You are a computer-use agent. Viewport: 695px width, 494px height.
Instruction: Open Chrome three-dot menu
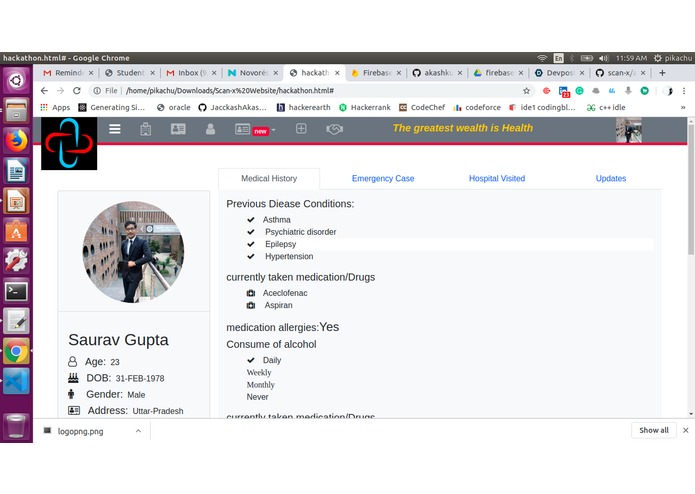(684, 91)
